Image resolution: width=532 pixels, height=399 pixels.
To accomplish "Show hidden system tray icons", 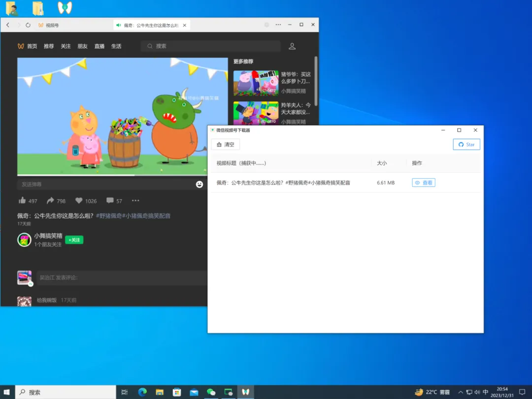I will 461,392.
